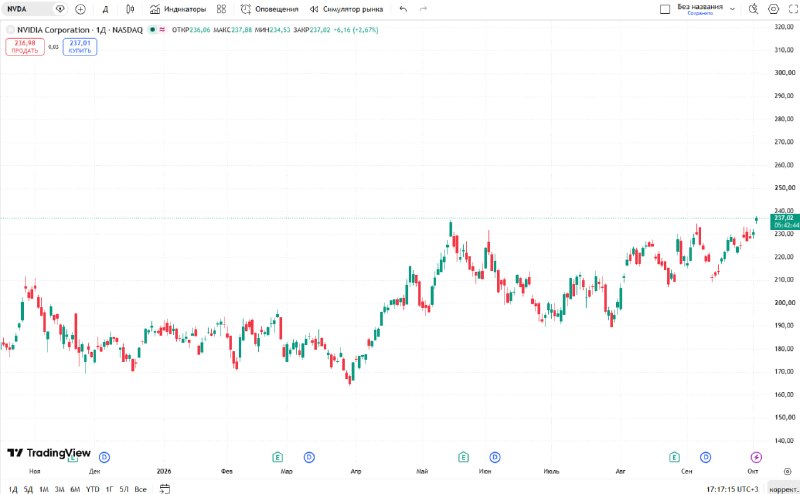800x494 pixels.
Task: Launch Симулятор рынка replay mode
Action: [x=346, y=9]
